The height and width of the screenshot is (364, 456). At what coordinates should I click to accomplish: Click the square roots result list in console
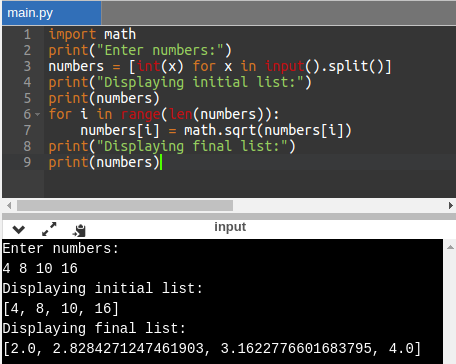(212, 349)
